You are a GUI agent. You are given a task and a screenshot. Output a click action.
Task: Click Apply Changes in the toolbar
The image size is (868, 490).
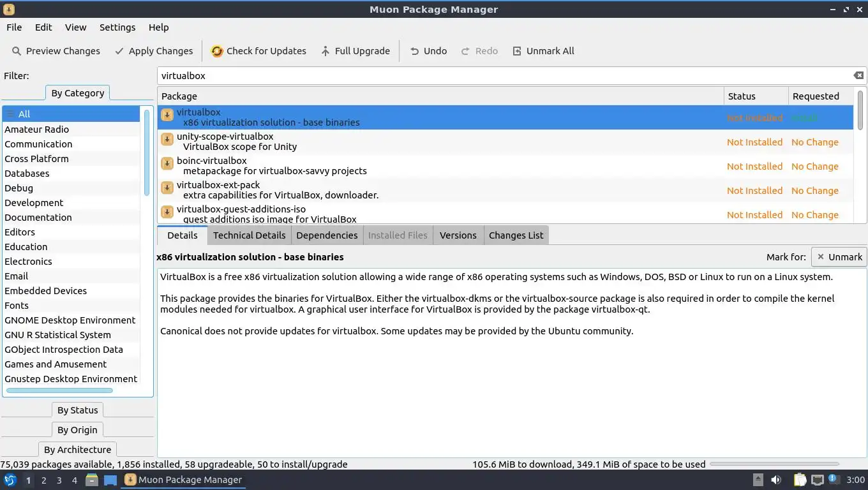[x=153, y=51]
